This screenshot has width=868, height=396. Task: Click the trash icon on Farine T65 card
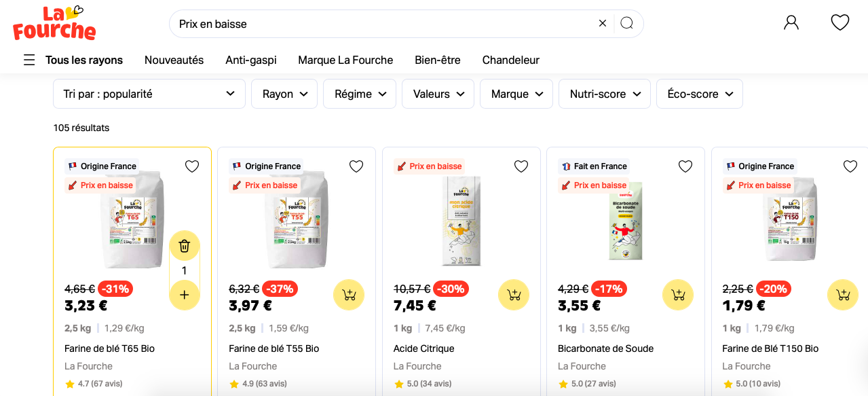tap(184, 245)
